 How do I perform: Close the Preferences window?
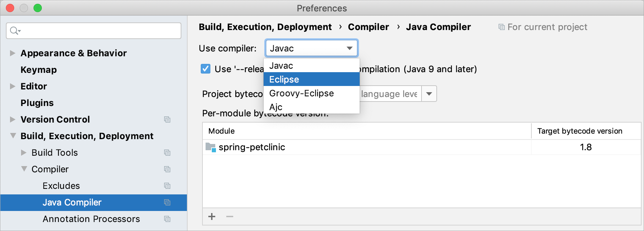10,8
